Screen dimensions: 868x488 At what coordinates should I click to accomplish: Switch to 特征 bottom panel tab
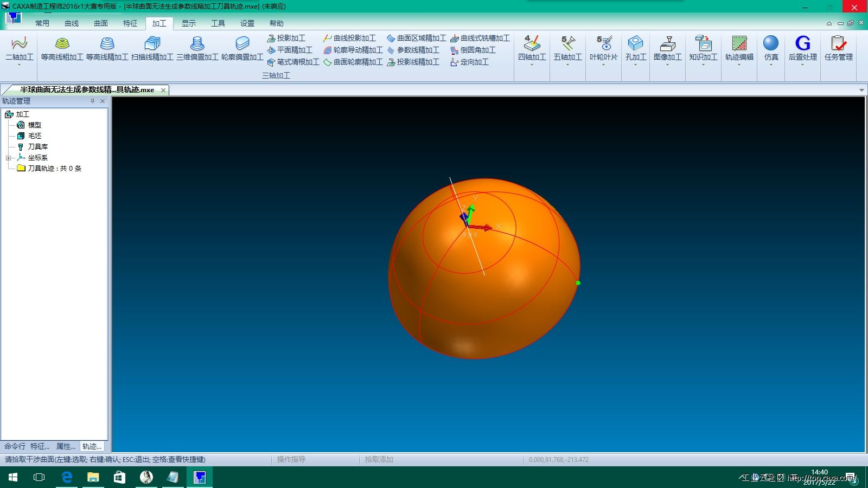click(40, 446)
